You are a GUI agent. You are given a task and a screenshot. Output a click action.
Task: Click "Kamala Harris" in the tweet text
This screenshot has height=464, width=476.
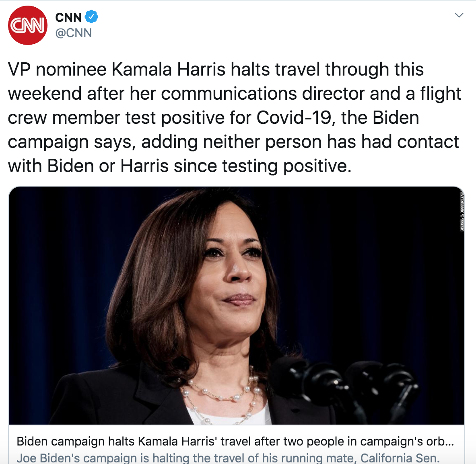click(x=168, y=70)
